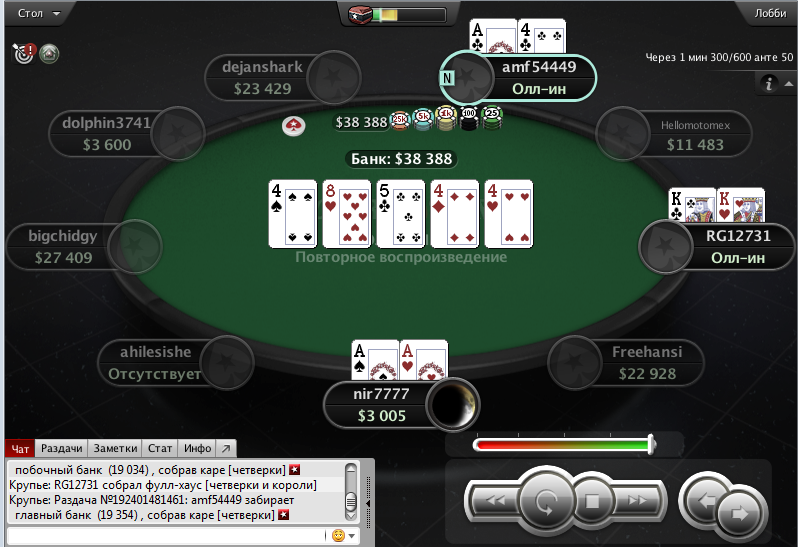Screen dimensions: 798x547
Task: Fast-forward the hand replay
Action: point(638,501)
